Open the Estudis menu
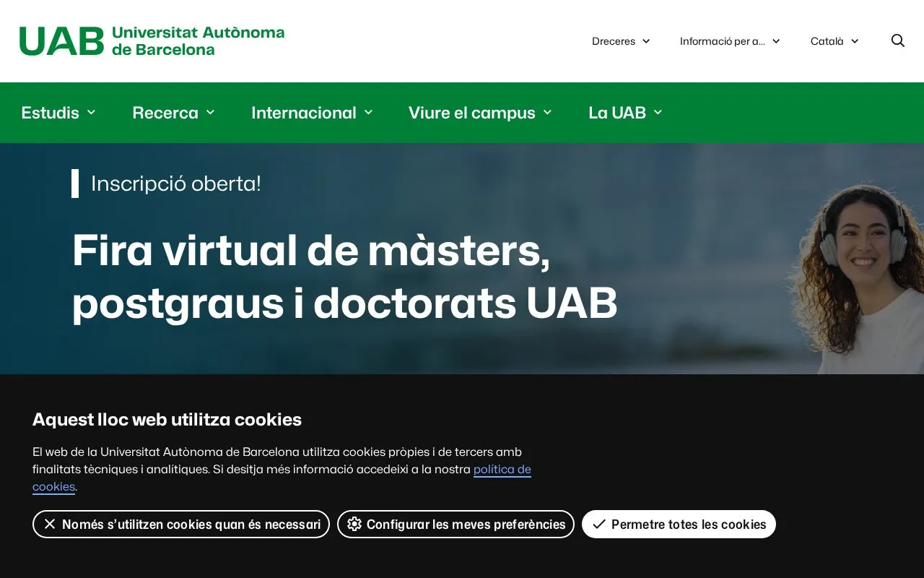The width and height of the screenshot is (924, 578). click(58, 113)
